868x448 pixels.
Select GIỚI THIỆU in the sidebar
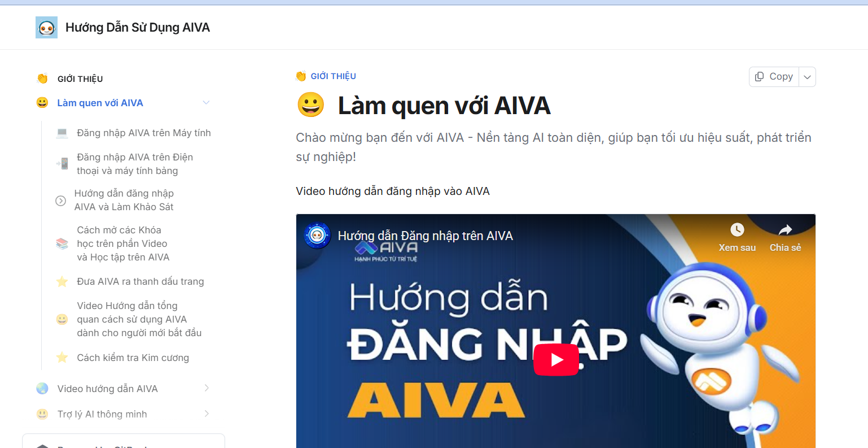point(80,79)
